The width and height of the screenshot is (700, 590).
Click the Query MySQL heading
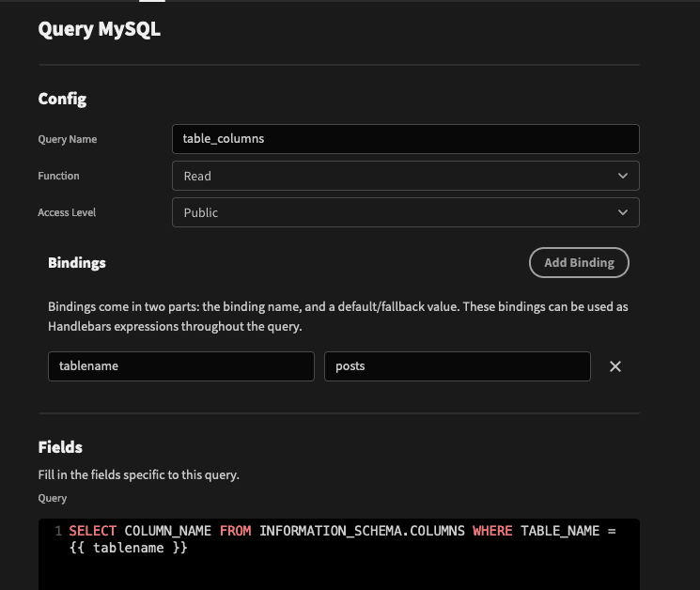(99, 29)
